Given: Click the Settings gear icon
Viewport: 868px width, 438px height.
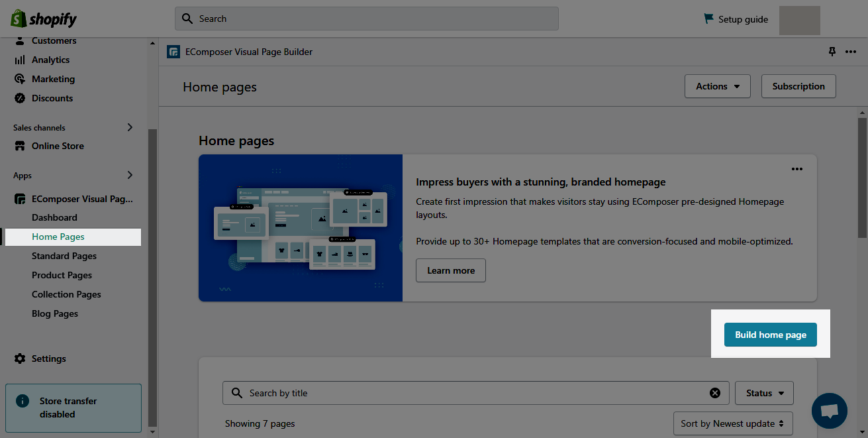Looking at the screenshot, I should (x=20, y=358).
